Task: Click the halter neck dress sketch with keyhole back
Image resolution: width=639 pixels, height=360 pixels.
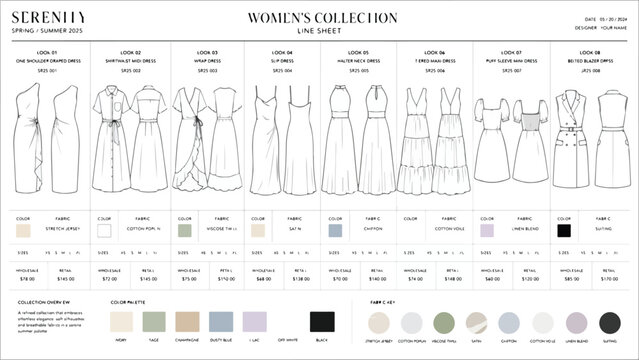Action: 377,139
